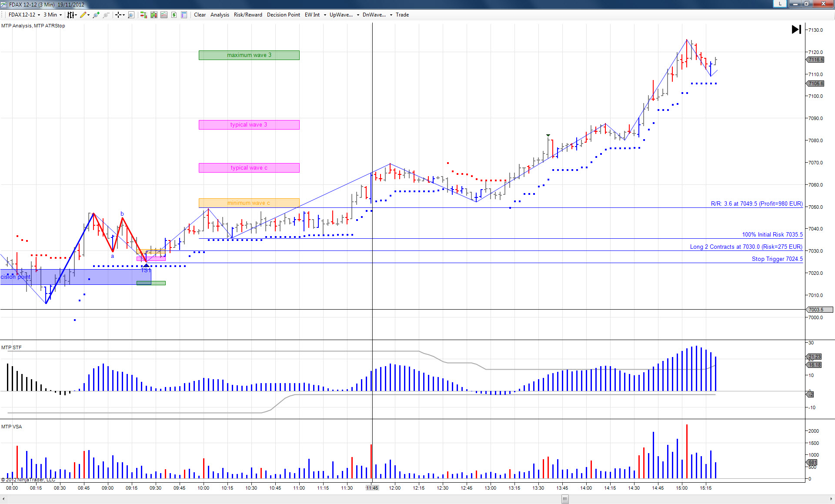
Task: Open the chart properties icon
Action: click(x=184, y=15)
